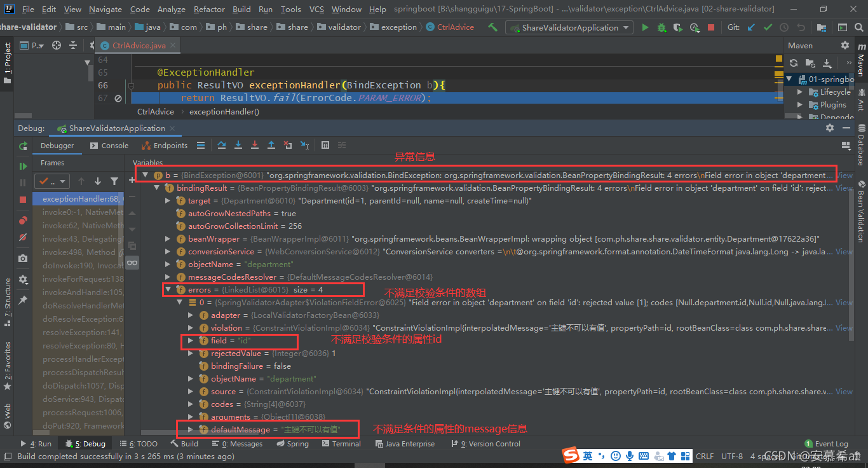Click View link on conversionService row
868x468 pixels.
[844, 251]
